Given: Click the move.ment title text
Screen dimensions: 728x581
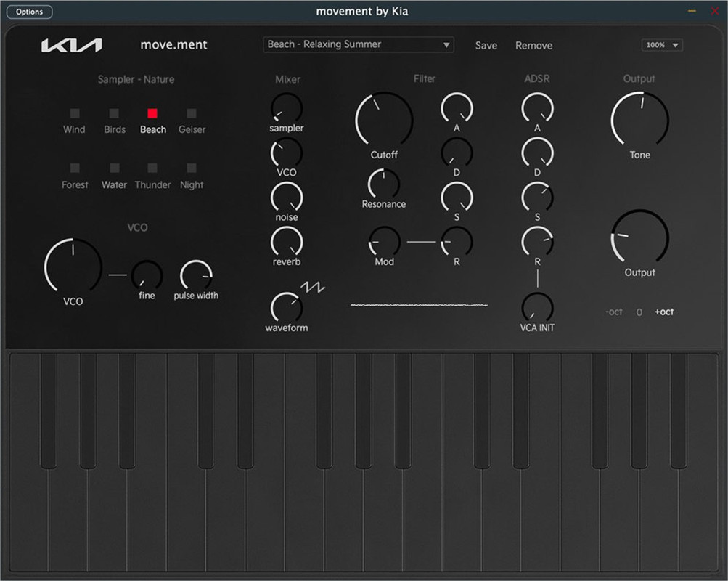Looking at the screenshot, I should [x=173, y=44].
